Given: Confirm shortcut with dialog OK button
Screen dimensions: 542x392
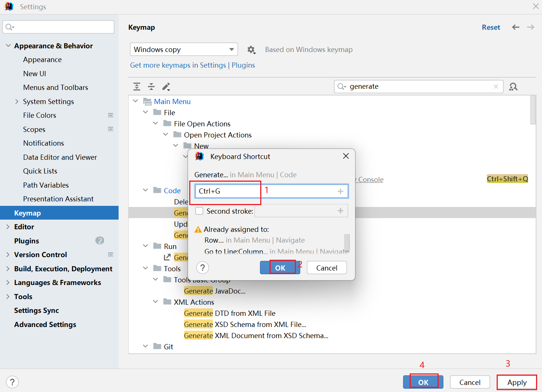Looking at the screenshot, I should coord(280,268).
